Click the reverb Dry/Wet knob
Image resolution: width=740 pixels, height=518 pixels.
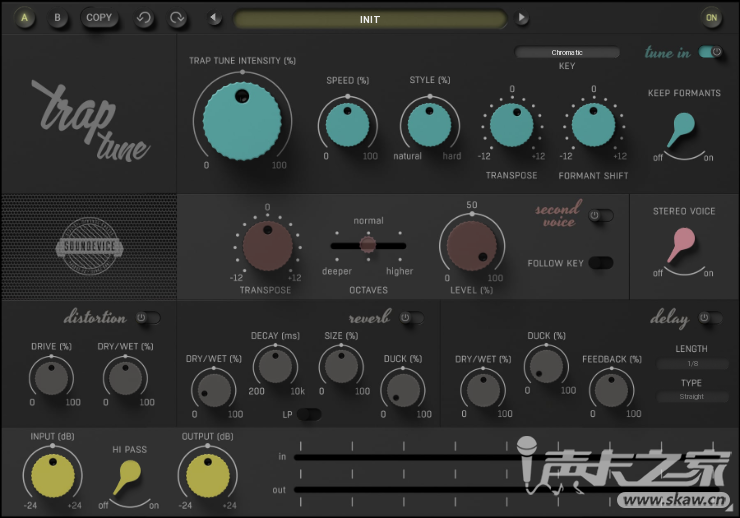pyautogui.click(x=214, y=390)
